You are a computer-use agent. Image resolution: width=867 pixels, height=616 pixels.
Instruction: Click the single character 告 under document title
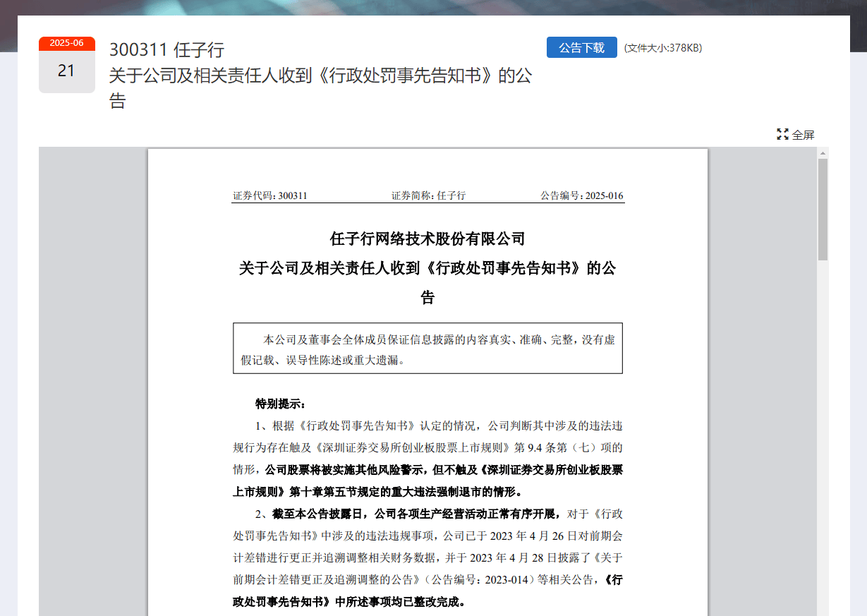tap(428, 298)
